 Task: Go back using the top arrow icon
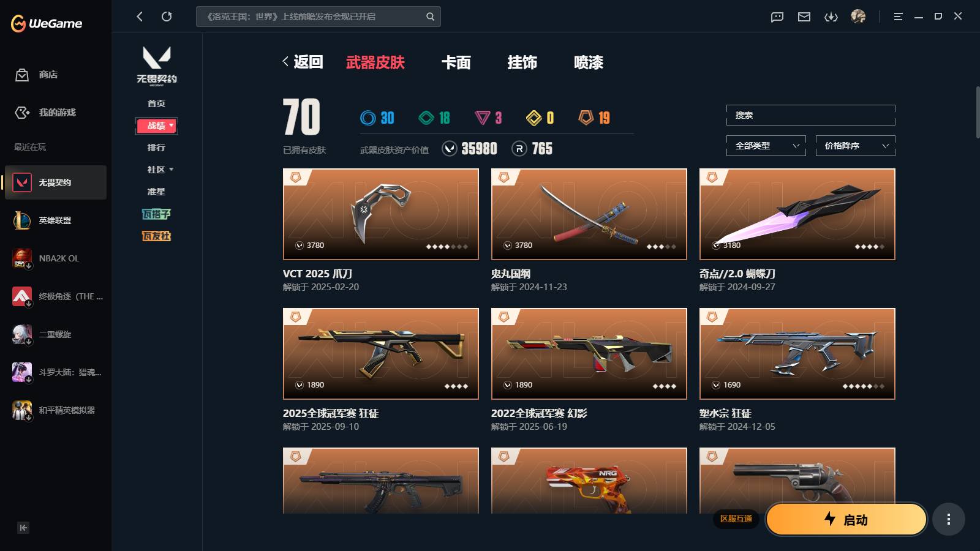click(x=140, y=17)
